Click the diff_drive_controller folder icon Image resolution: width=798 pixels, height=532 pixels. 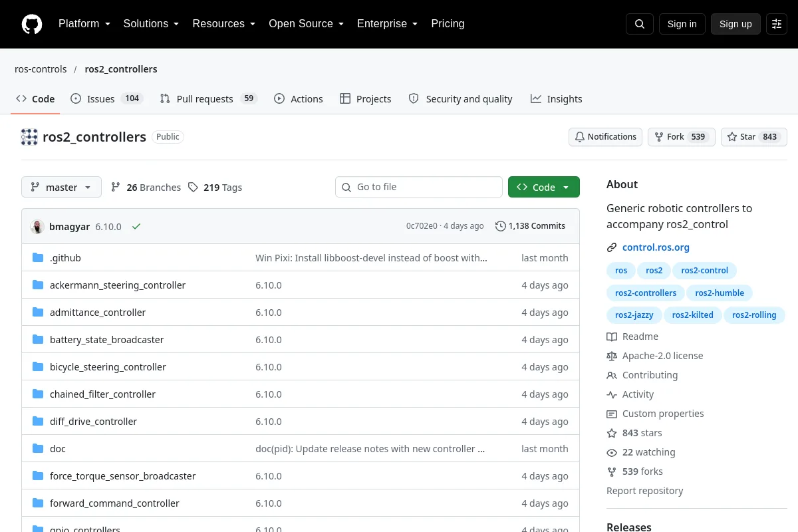[x=38, y=422]
